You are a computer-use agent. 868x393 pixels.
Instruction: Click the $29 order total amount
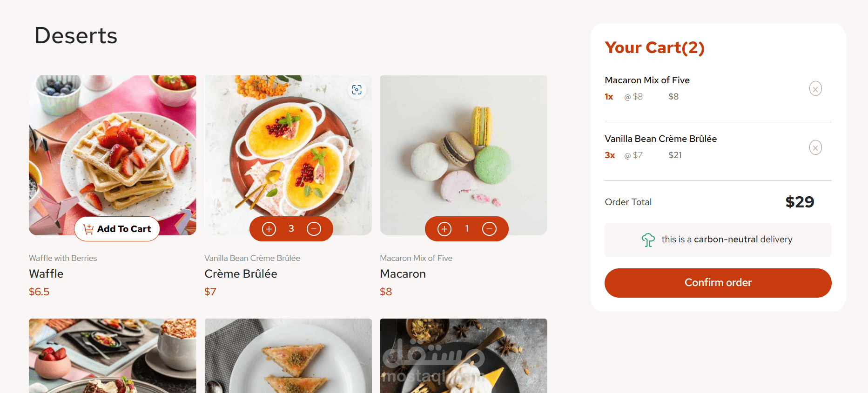(800, 202)
